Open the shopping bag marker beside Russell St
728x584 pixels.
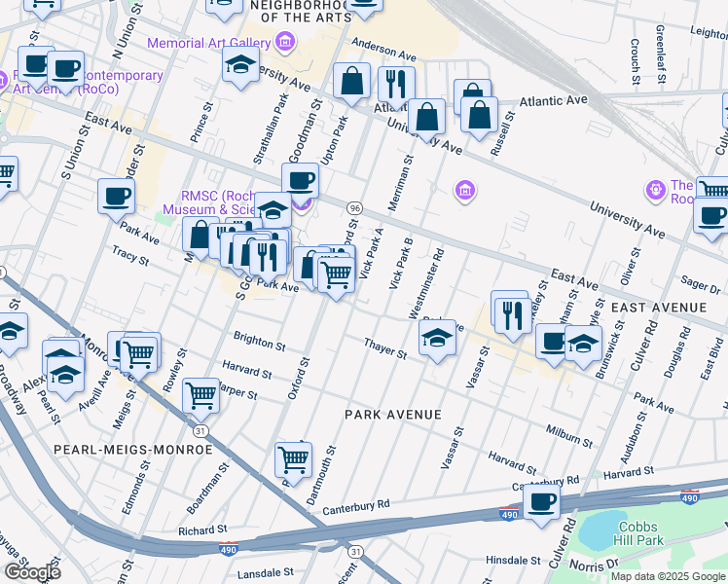[x=479, y=118]
